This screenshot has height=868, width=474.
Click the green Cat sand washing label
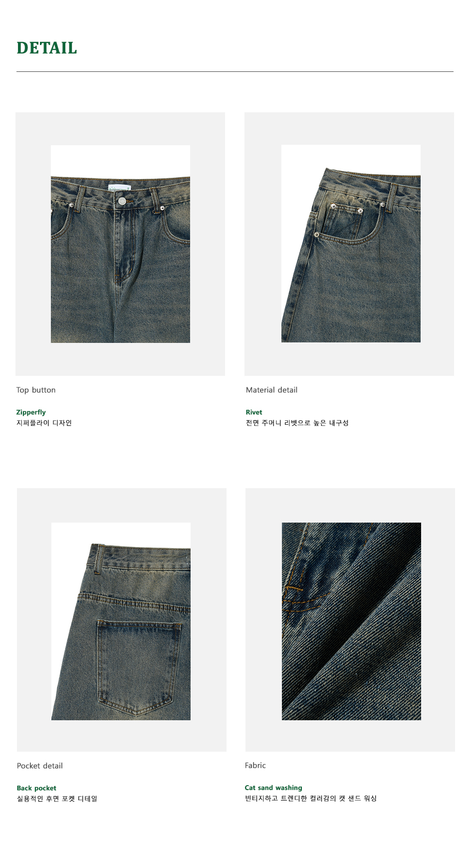273,788
